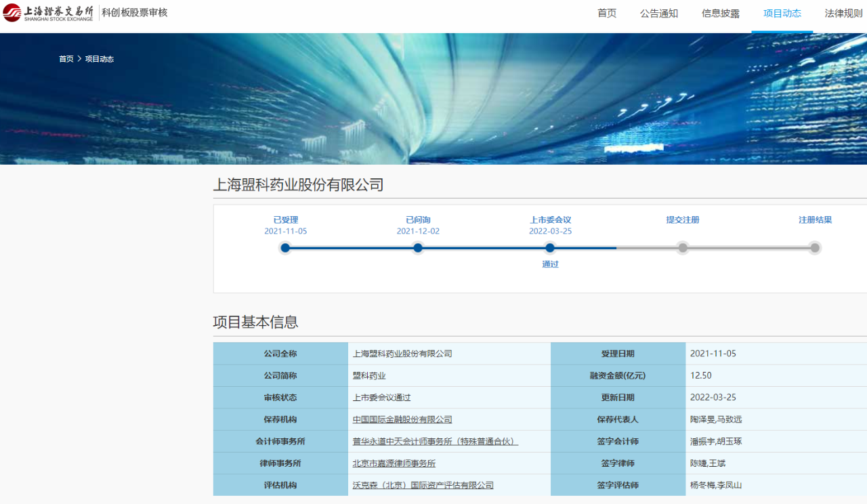Open the 信息披露 menu item
This screenshot has height=504, width=867.
(x=721, y=14)
